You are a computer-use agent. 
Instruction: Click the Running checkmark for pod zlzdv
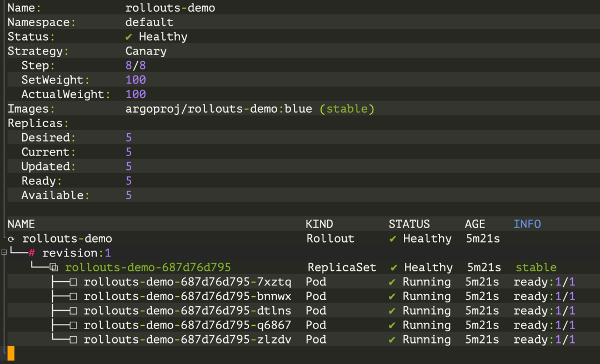pos(392,340)
